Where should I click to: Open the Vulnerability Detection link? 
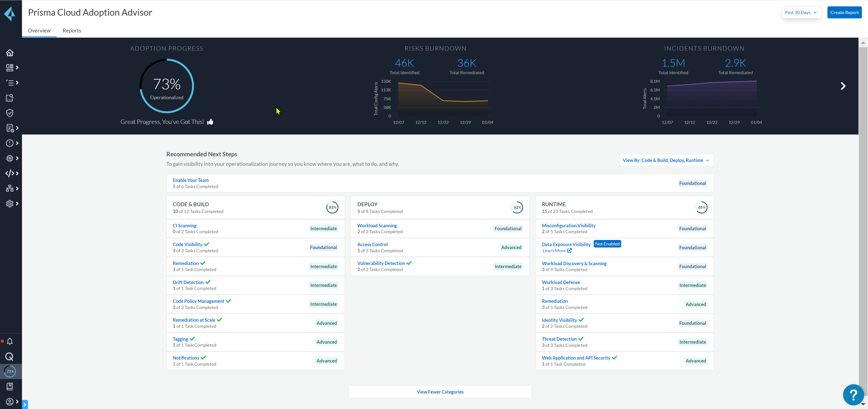[381, 263]
